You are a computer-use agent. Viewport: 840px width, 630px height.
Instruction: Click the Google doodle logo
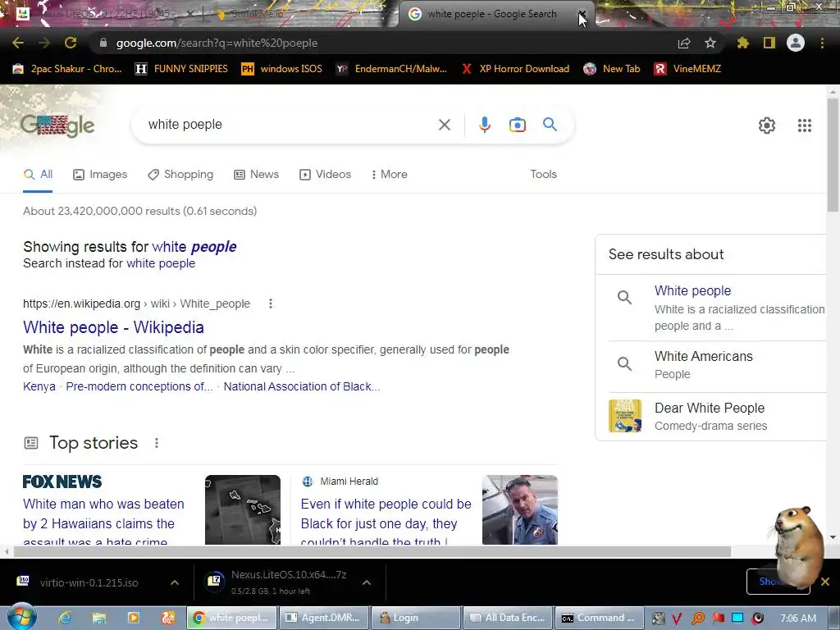57,126
